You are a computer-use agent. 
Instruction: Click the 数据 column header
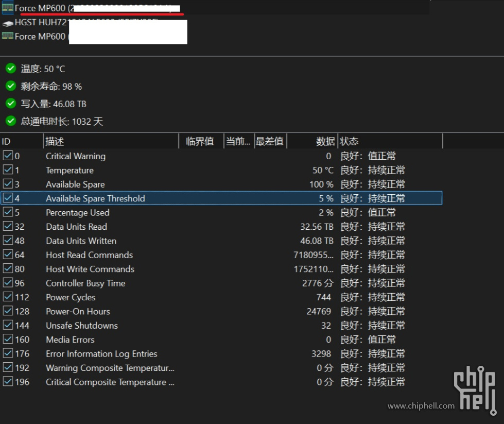coord(312,141)
